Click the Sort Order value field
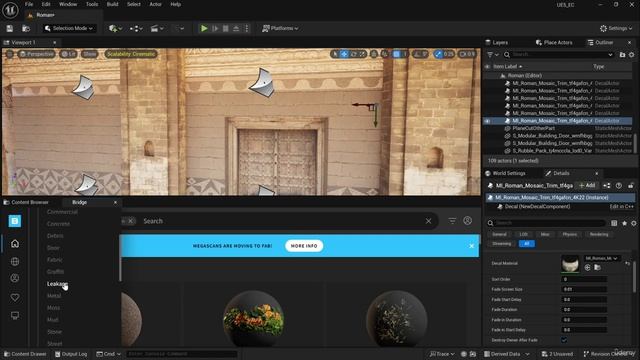 tap(584, 279)
